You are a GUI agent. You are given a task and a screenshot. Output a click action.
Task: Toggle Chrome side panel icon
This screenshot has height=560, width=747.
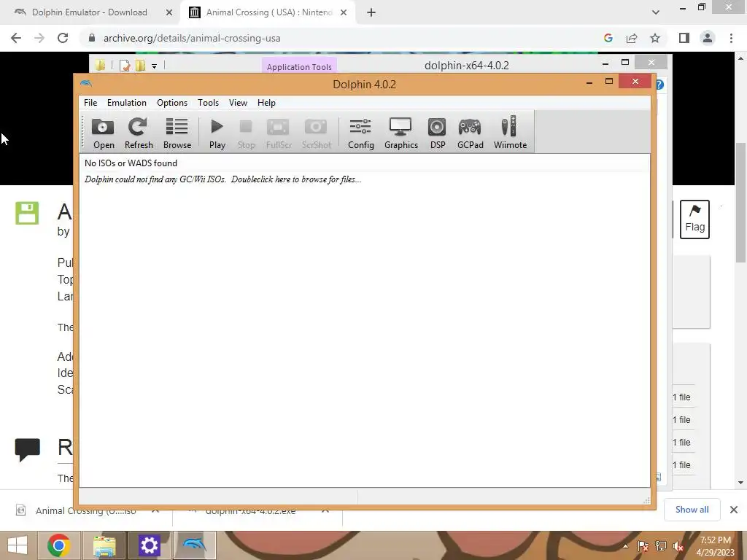click(x=684, y=38)
